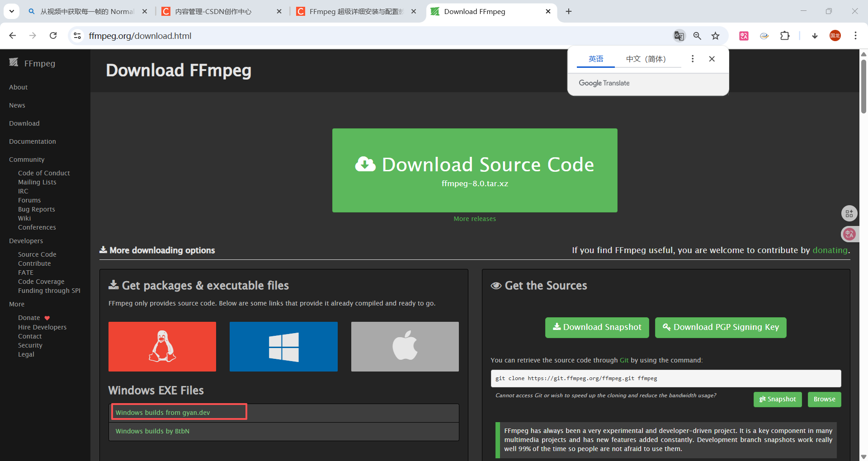
Task: Click the Download Source Code button
Action: coord(475,170)
